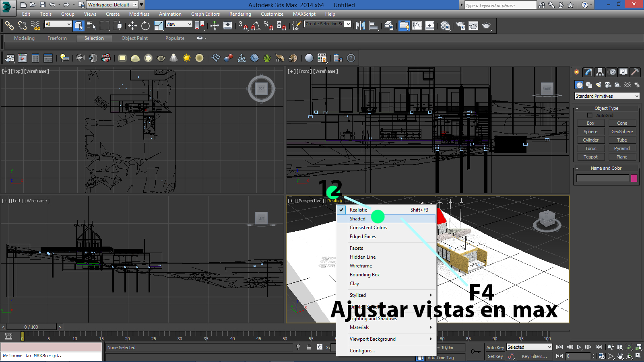This screenshot has width=644, height=362.
Task: Toggle the 3D Snaps button
Action: pos(243,26)
